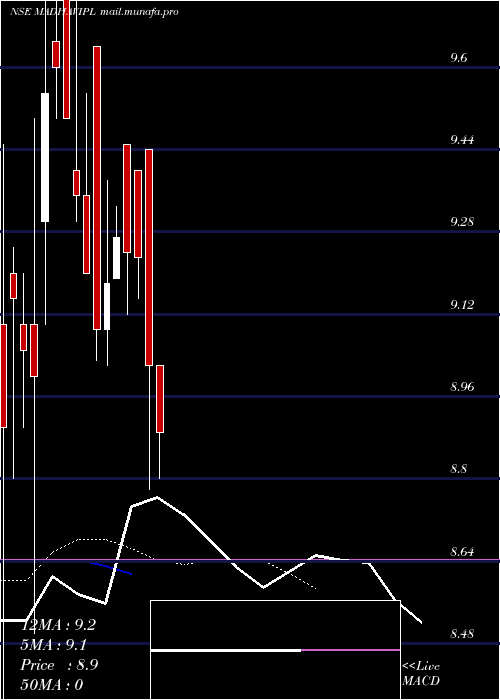The width and height of the screenshot is (500, 700).
Task: Click the 8.8 price axis label
Action: (459, 469)
